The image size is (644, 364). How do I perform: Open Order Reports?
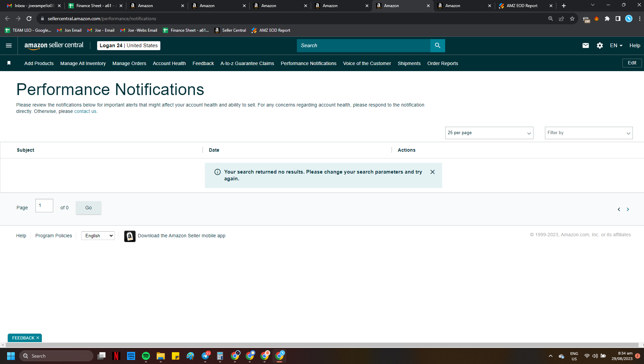coord(442,63)
